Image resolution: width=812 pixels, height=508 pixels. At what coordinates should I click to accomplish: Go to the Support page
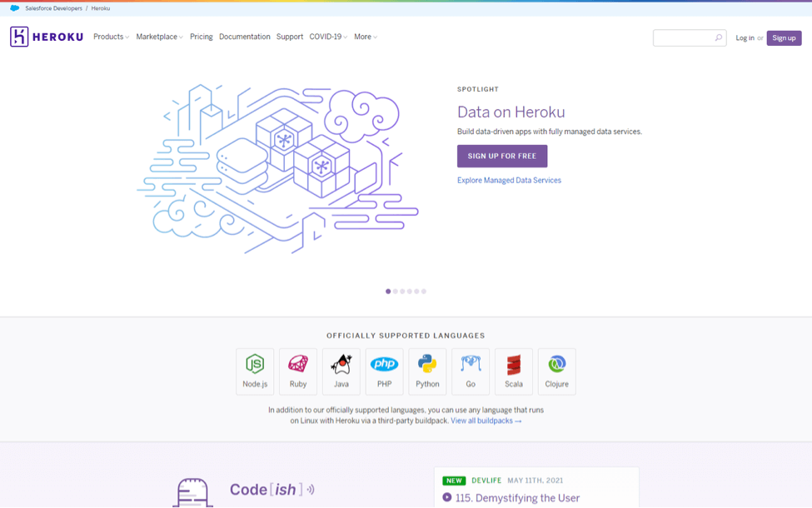(x=290, y=37)
